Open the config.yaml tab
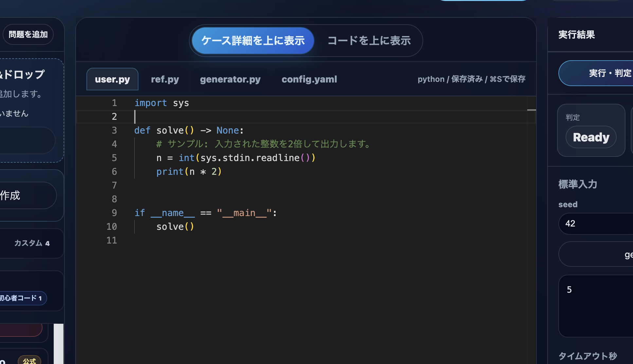Image resolution: width=633 pixels, height=364 pixels. click(309, 79)
